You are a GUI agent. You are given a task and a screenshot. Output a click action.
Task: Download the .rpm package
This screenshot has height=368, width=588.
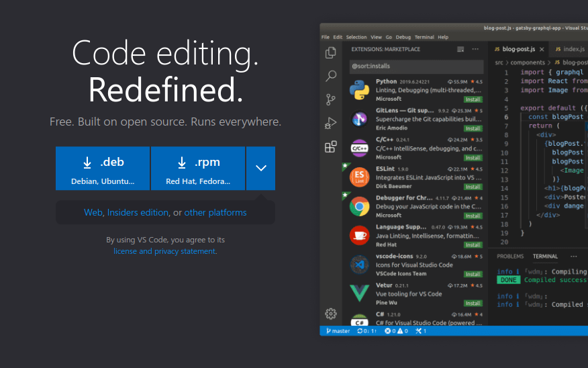point(198,168)
